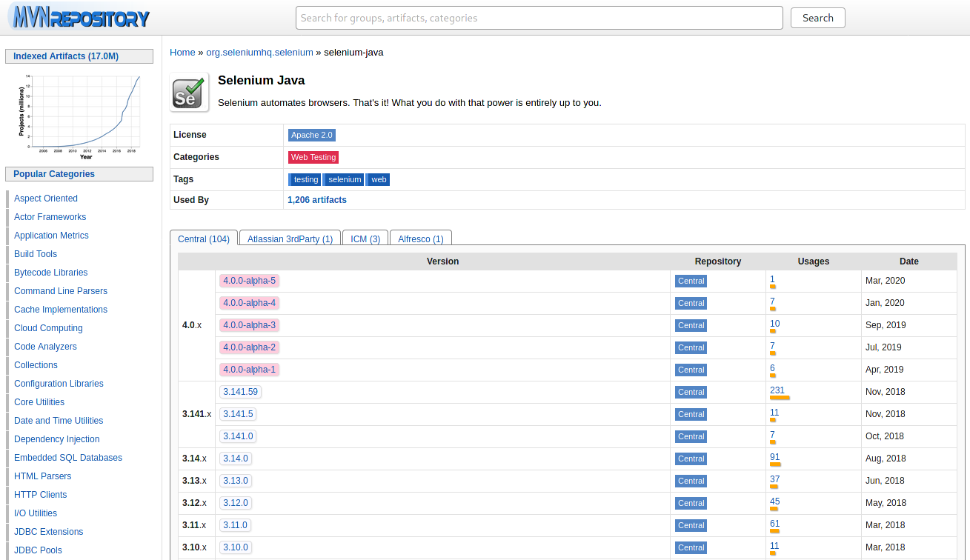Screen dimensions: 970x560
Task: Switch to the Atlassian 3rdParty (1) tab
Action: pos(290,239)
